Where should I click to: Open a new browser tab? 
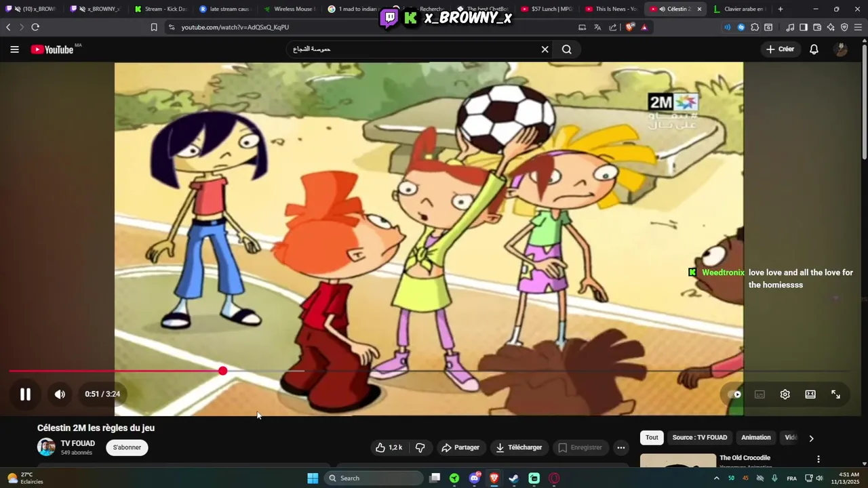point(781,9)
